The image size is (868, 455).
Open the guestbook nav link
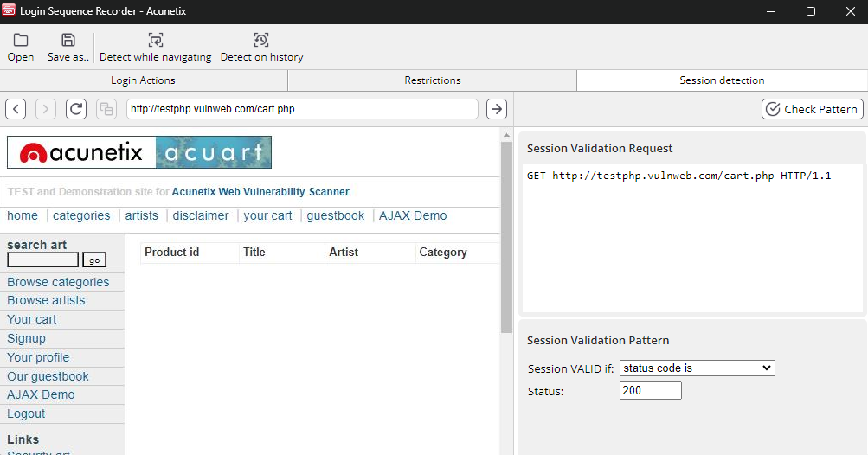(336, 216)
